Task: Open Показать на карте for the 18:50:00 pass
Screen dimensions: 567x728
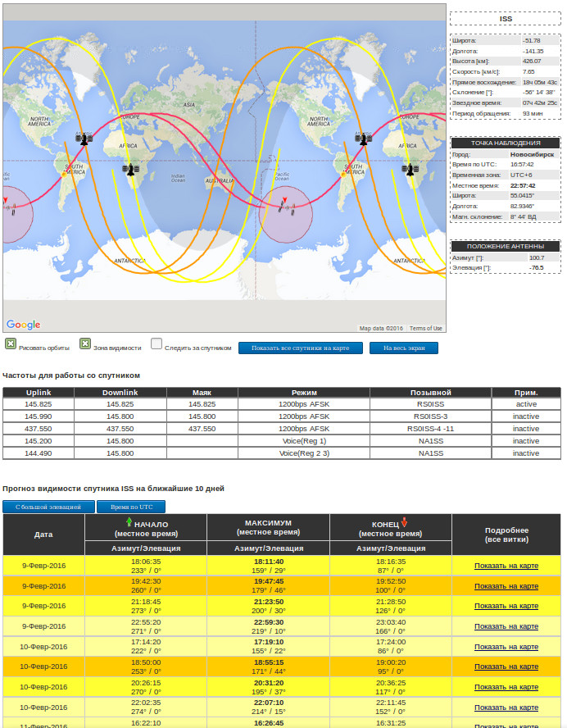Action: [506, 667]
